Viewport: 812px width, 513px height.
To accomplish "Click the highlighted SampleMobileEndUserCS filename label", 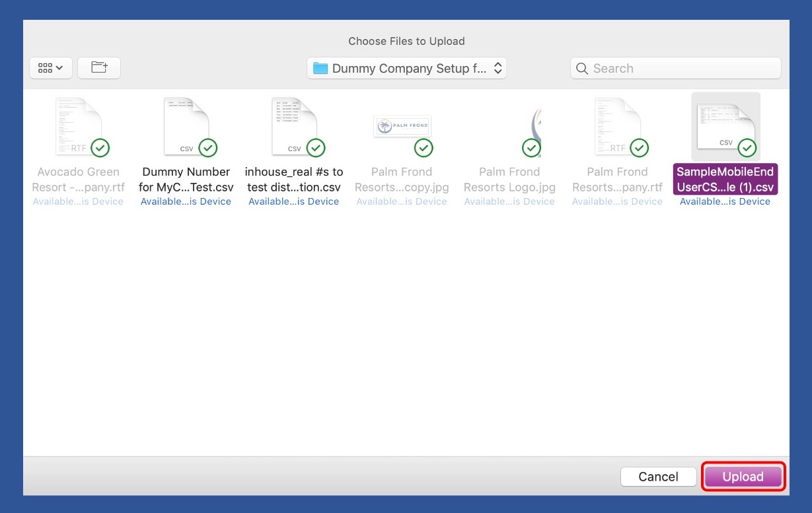I will 725,179.
